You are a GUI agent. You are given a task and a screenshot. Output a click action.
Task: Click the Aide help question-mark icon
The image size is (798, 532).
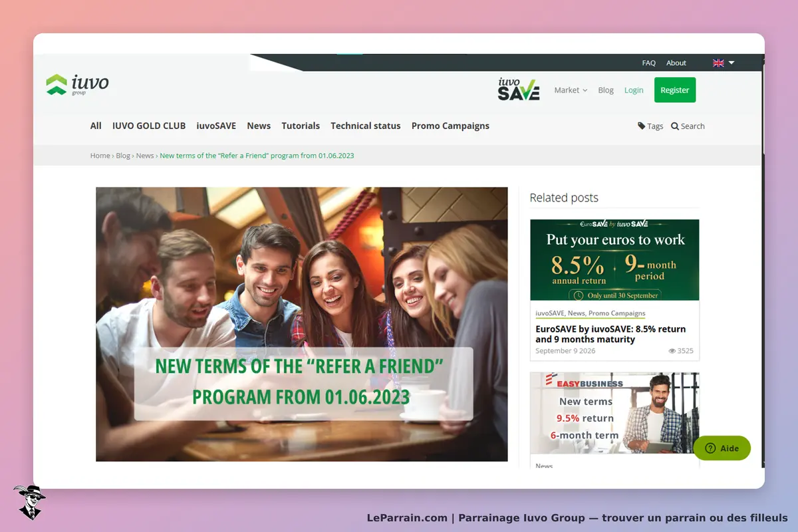pos(710,448)
